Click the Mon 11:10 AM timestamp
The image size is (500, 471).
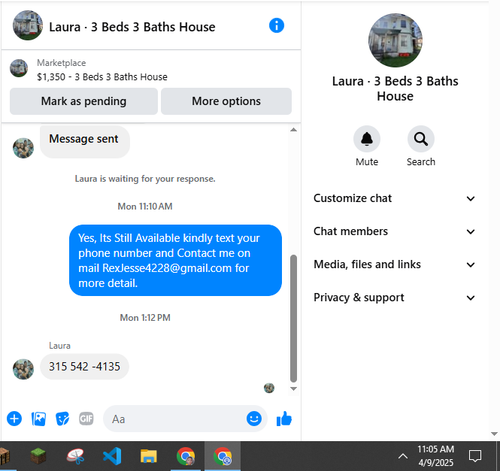pyautogui.click(x=145, y=206)
